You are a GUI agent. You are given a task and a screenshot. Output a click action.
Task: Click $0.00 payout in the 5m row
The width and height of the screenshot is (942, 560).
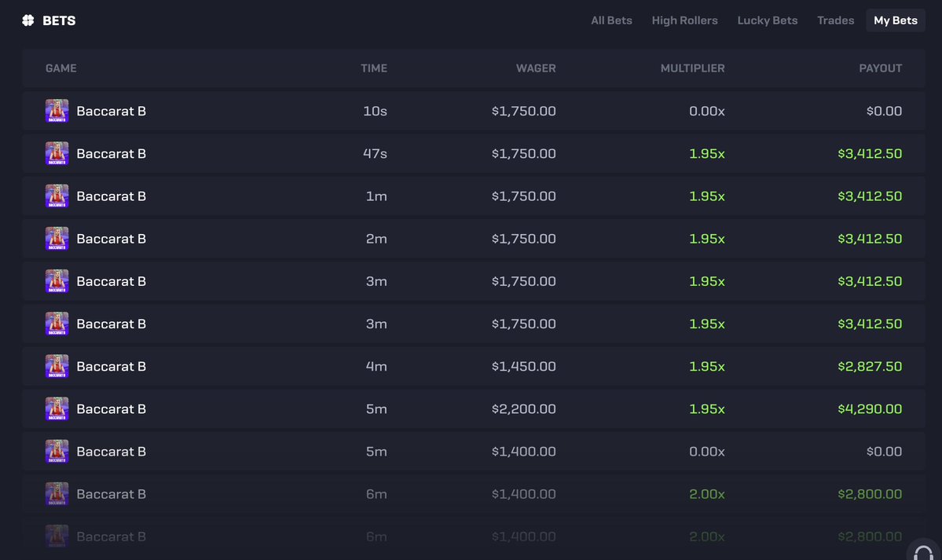pos(884,452)
